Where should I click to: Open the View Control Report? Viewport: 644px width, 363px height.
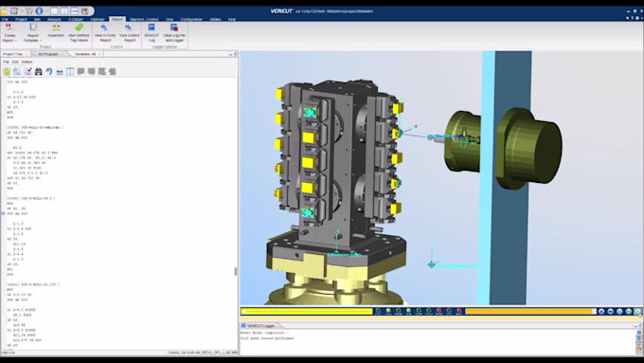click(130, 32)
